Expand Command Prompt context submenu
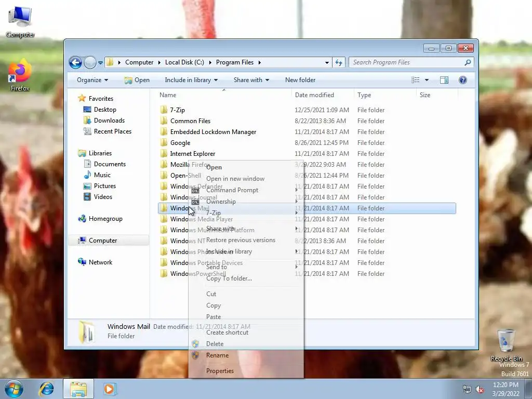Image resolution: width=532 pixels, height=399 pixels. pos(246,190)
